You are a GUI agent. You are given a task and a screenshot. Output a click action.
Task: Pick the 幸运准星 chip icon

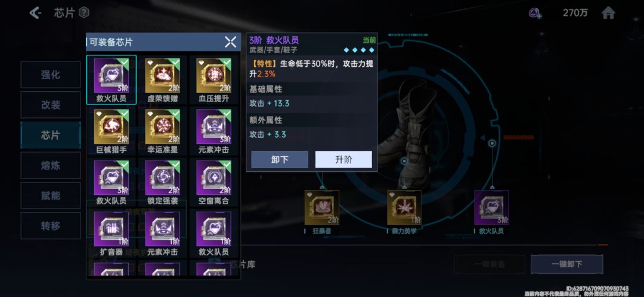point(163,127)
